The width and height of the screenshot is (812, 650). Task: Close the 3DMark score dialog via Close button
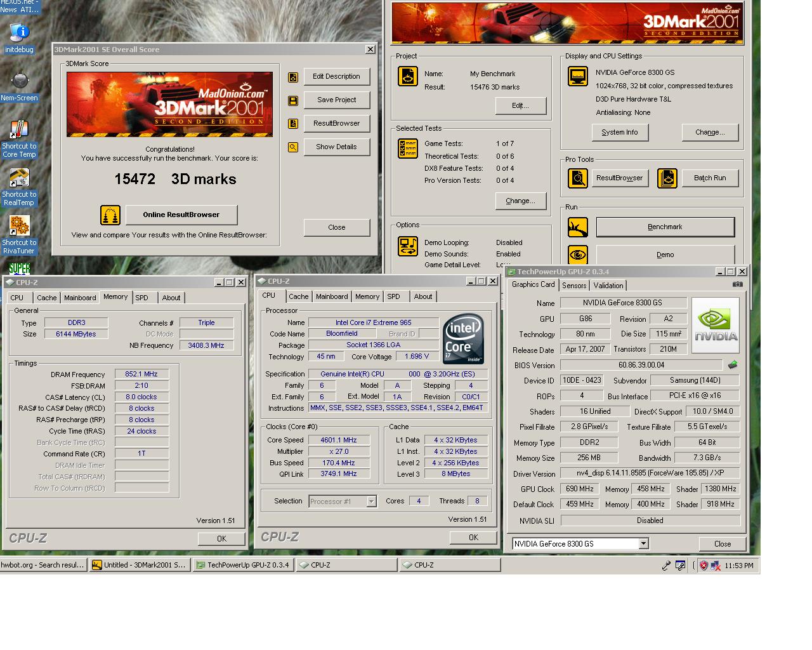(336, 227)
